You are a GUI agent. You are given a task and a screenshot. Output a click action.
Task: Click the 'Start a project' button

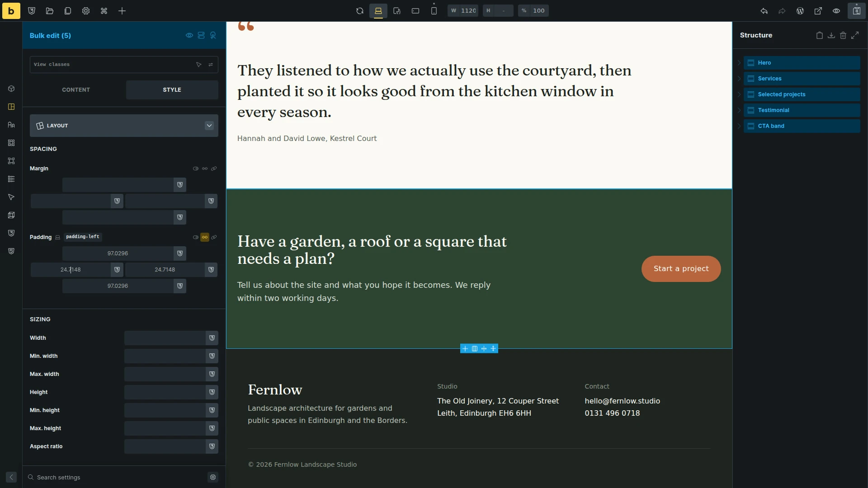click(681, 269)
